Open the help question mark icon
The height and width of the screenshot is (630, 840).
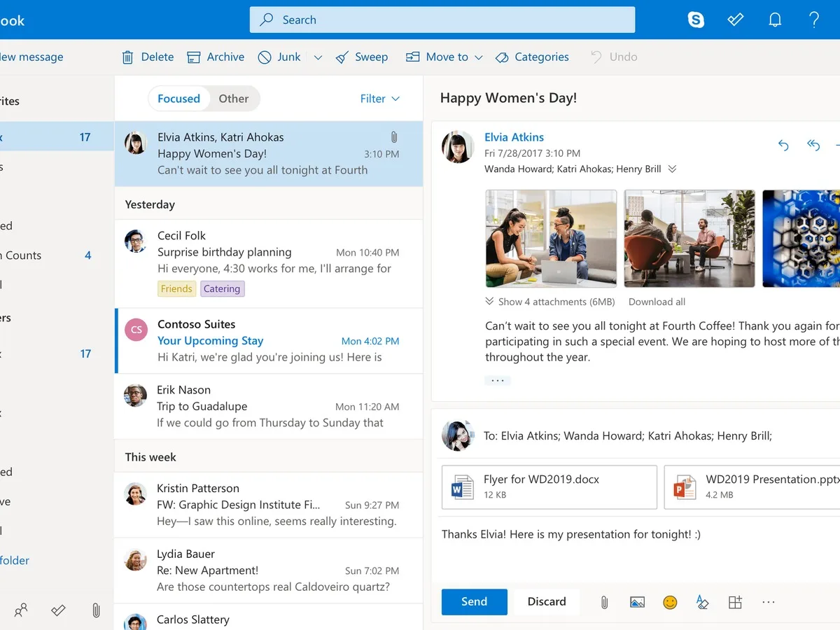tap(813, 20)
